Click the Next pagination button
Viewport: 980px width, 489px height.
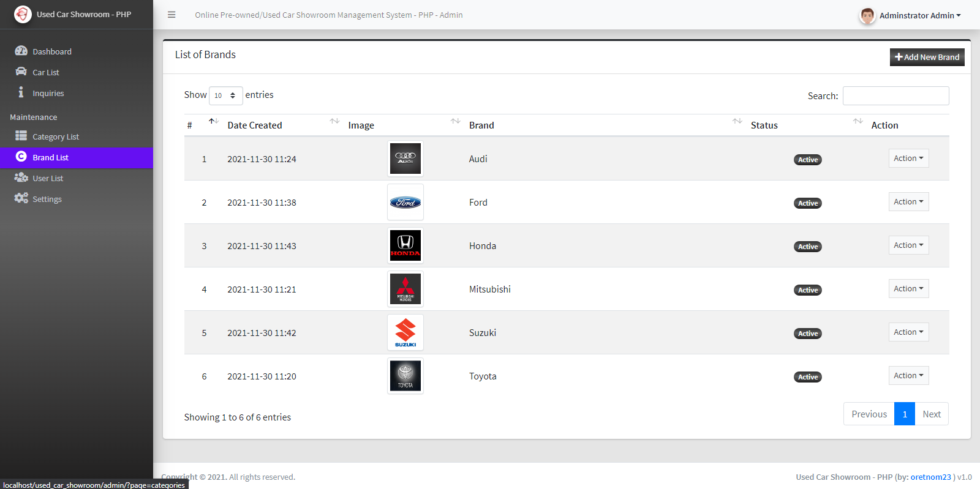(932, 414)
